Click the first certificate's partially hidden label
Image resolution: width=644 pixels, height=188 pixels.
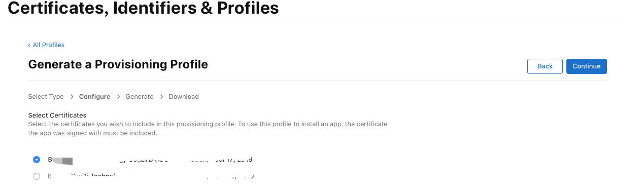150,160
